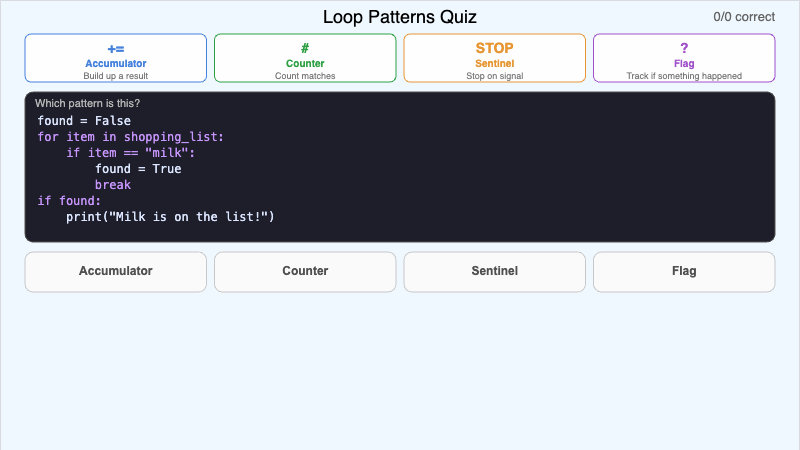This screenshot has width=800, height=450.
Task: Click the 'Count matches' description text
Action: [305, 76]
